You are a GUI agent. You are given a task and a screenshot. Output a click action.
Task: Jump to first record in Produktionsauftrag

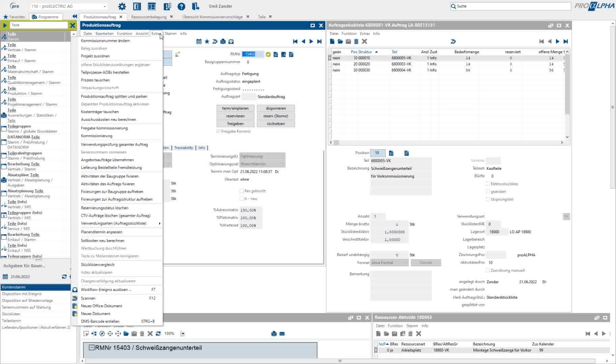coord(295,41)
